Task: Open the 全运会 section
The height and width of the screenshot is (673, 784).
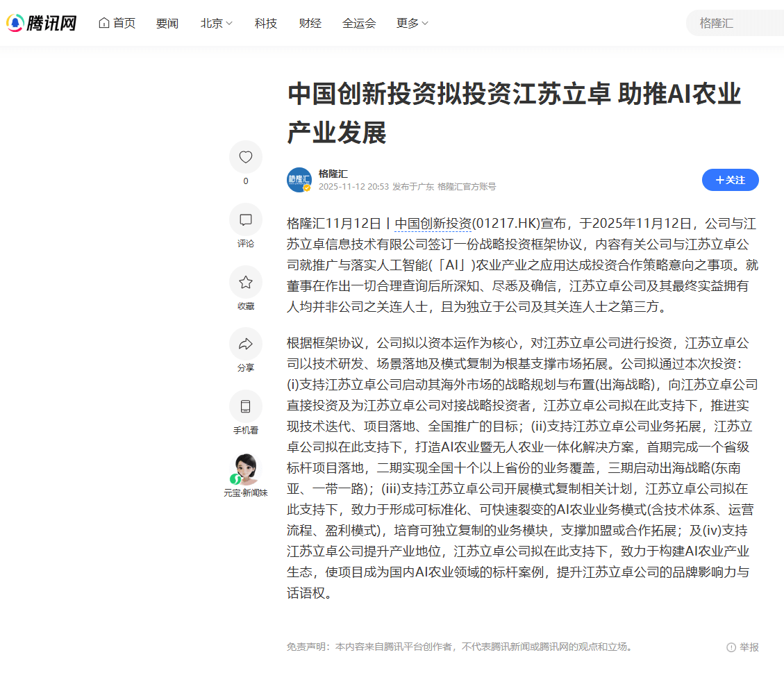Action: [359, 23]
